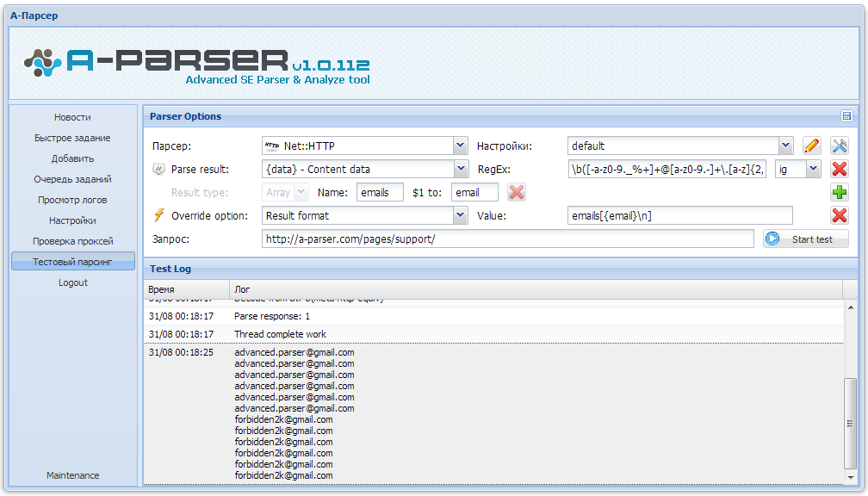The image size is (868, 496).
Task: Click the faded red X beside email field
Action: (x=517, y=193)
